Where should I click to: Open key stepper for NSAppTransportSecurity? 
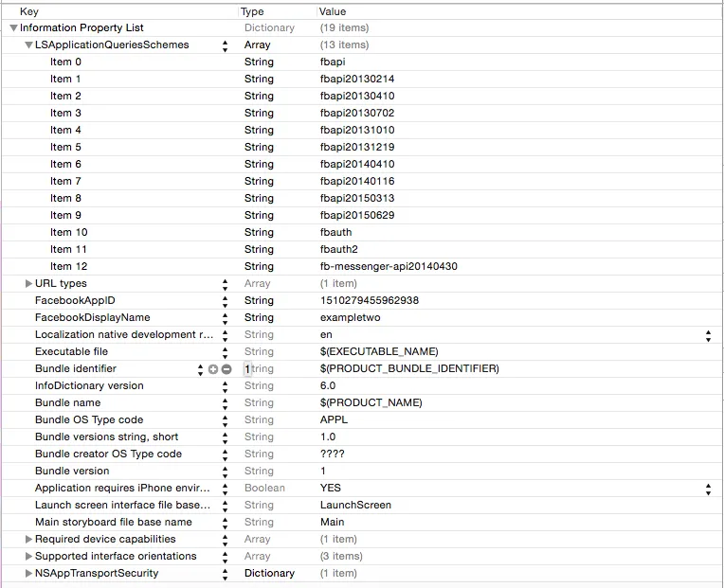click(x=225, y=574)
